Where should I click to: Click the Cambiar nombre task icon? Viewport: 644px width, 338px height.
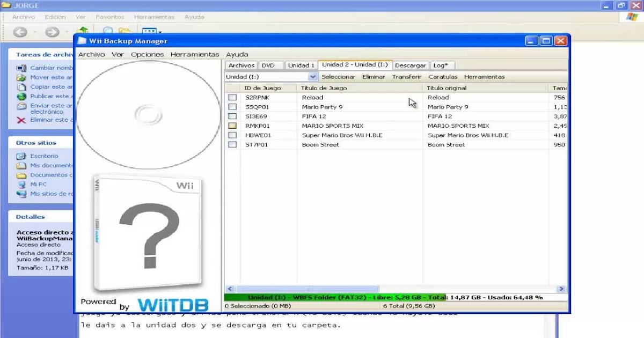21,68
